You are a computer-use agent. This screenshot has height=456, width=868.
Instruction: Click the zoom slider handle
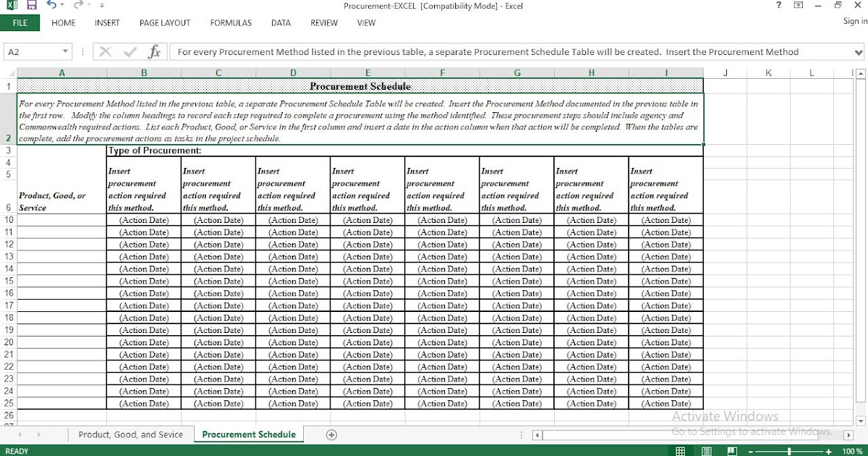click(x=790, y=451)
